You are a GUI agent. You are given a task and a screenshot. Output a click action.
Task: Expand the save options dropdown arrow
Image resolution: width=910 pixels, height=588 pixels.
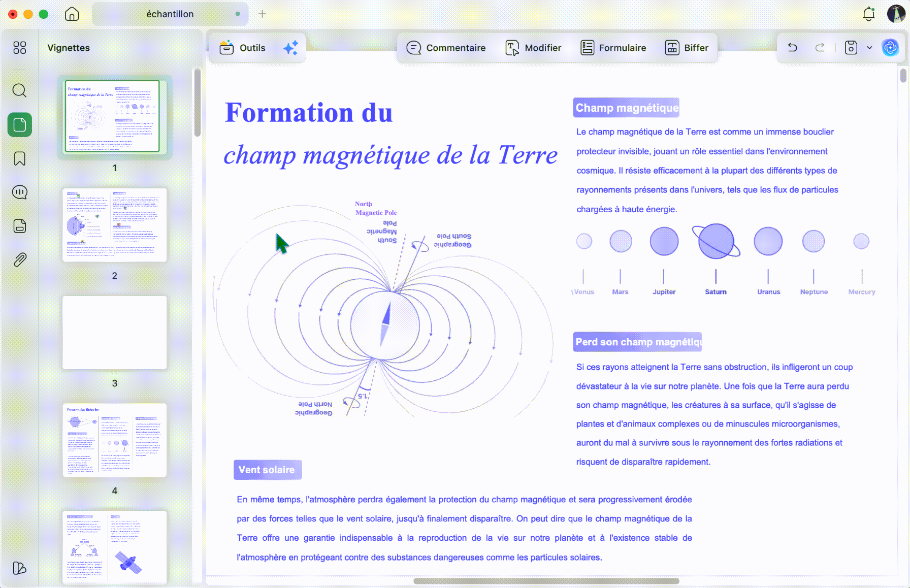pyautogui.click(x=869, y=48)
